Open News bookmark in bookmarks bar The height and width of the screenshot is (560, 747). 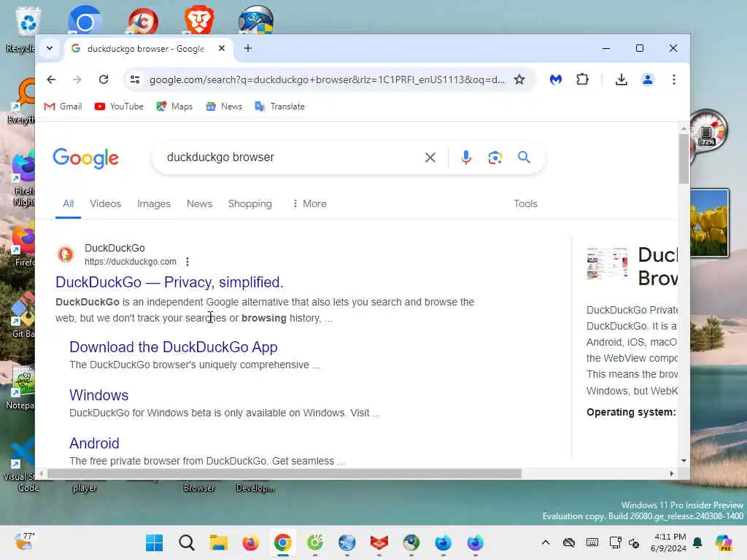click(x=224, y=106)
